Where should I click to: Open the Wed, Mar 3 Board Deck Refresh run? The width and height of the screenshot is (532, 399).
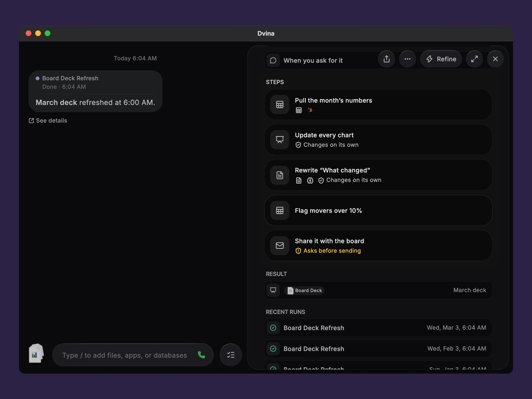coord(378,328)
